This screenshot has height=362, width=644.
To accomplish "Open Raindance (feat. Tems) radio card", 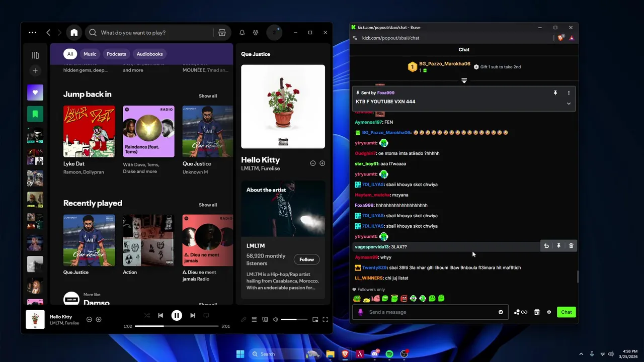I will pyautogui.click(x=148, y=131).
